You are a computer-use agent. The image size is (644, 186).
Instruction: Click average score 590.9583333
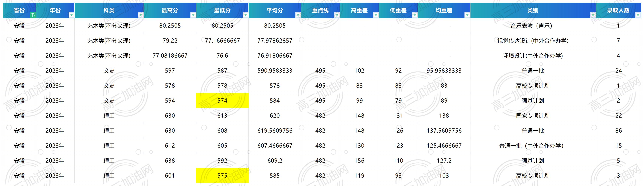pos(275,71)
